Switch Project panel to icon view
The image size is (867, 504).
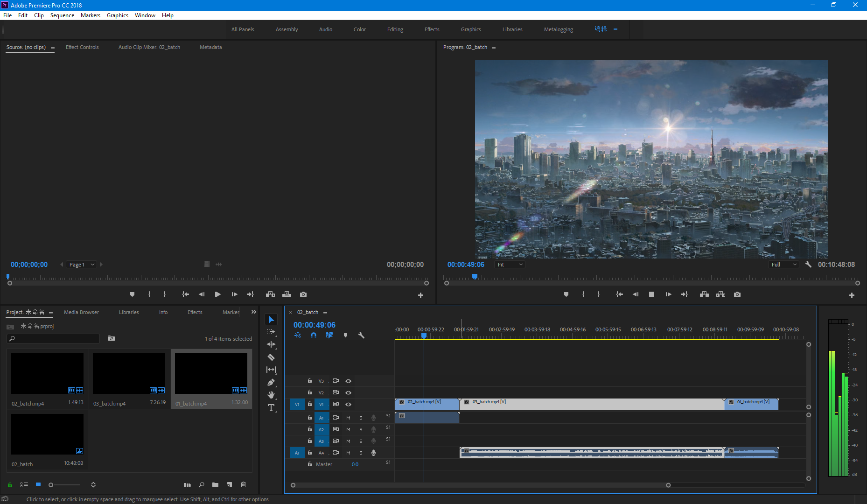click(x=38, y=485)
